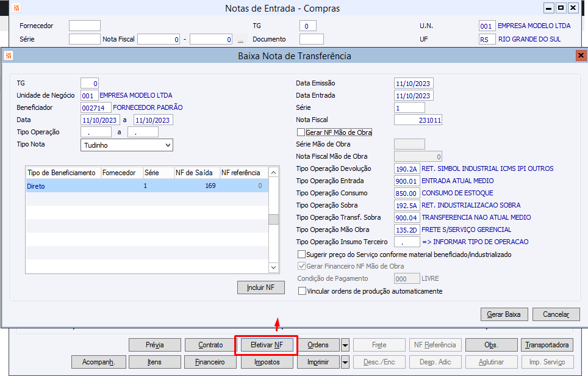The height and width of the screenshot is (376, 588).
Task: Click the Imprimir button
Action: (318, 362)
